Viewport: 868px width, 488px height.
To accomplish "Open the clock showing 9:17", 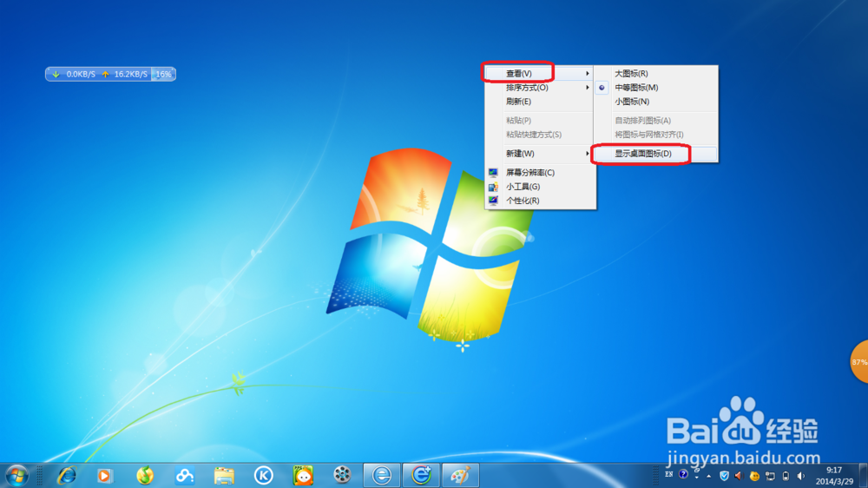I will [x=834, y=476].
